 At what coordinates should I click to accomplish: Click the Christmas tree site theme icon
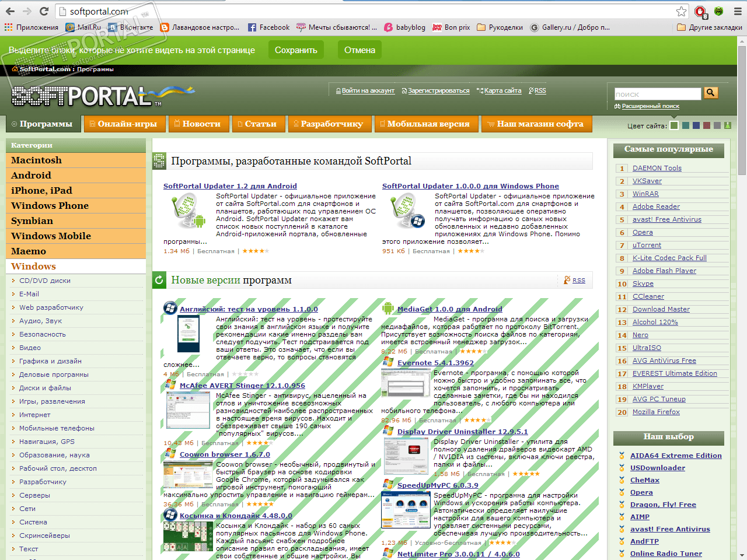click(x=727, y=125)
